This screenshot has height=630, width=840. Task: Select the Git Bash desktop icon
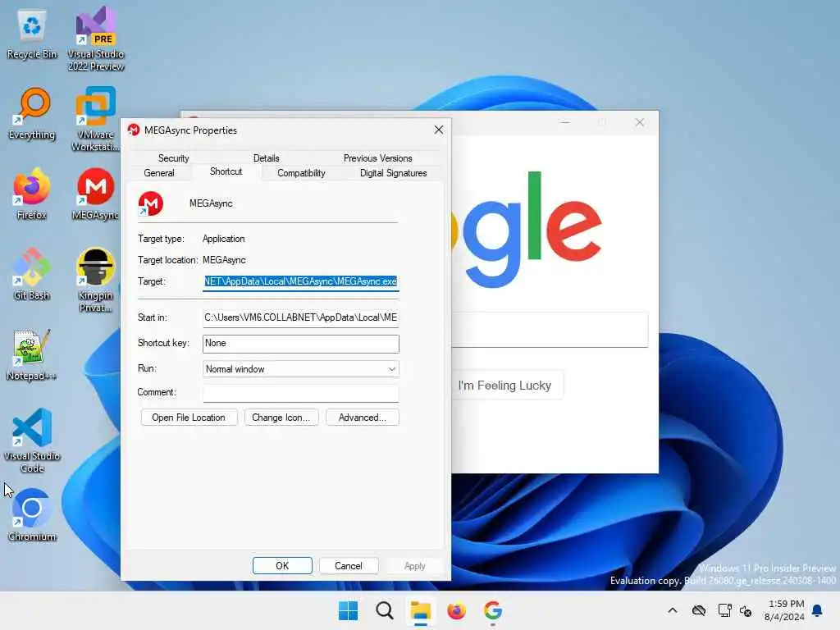click(32, 274)
